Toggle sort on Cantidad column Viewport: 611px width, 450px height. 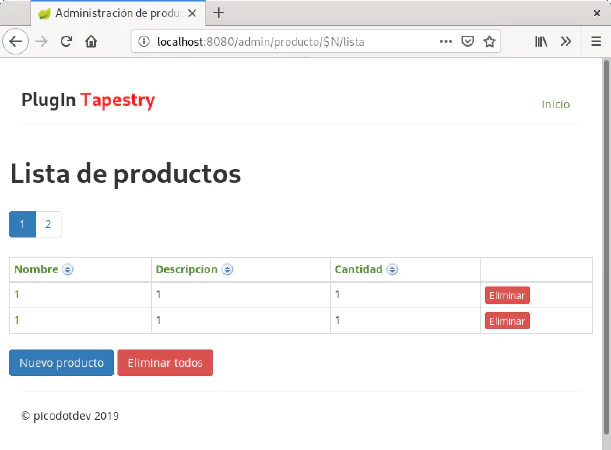(392, 270)
